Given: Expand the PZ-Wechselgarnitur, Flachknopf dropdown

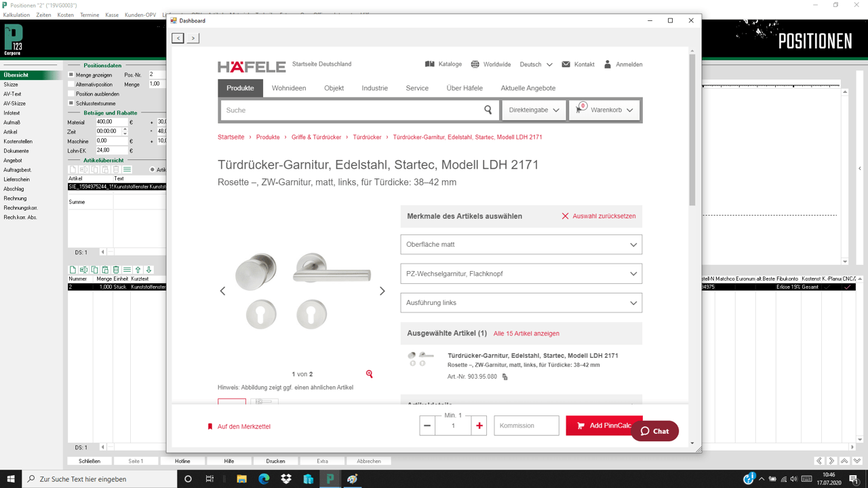Looking at the screenshot, I should [521, 274].
